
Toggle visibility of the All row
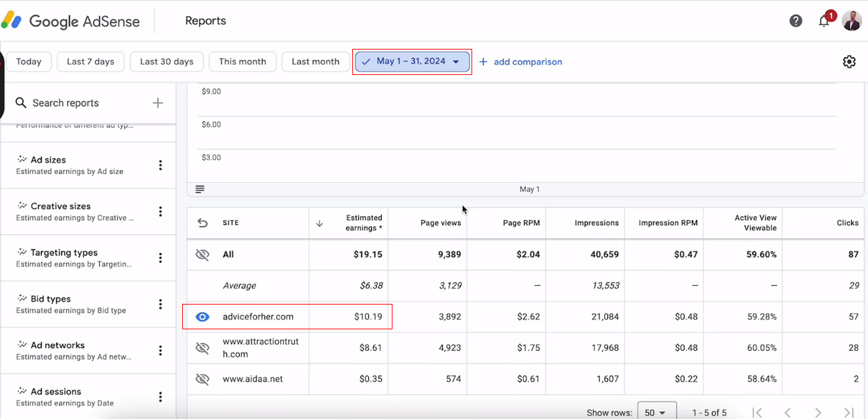[202, 254]
